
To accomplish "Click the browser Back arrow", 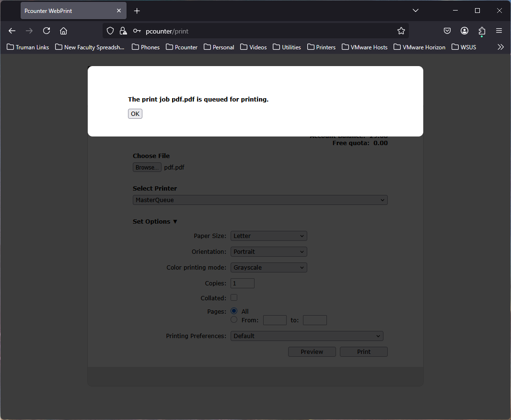I will [12, 31].
